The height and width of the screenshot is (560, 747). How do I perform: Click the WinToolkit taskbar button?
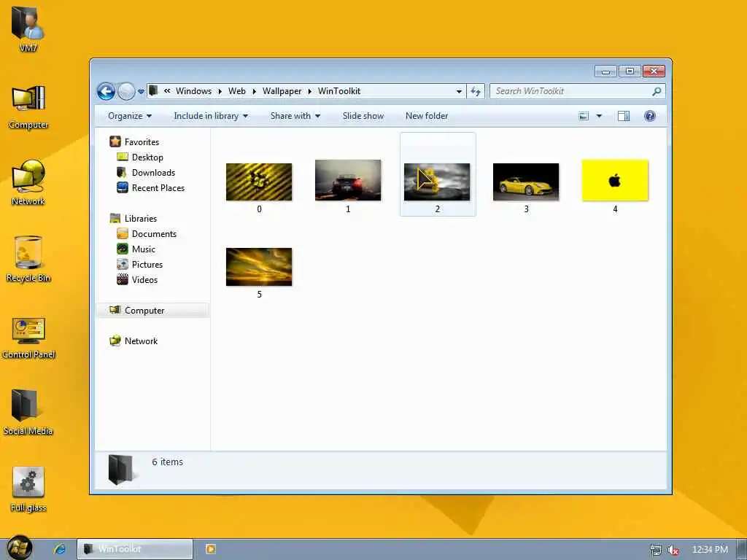(135, 549)
